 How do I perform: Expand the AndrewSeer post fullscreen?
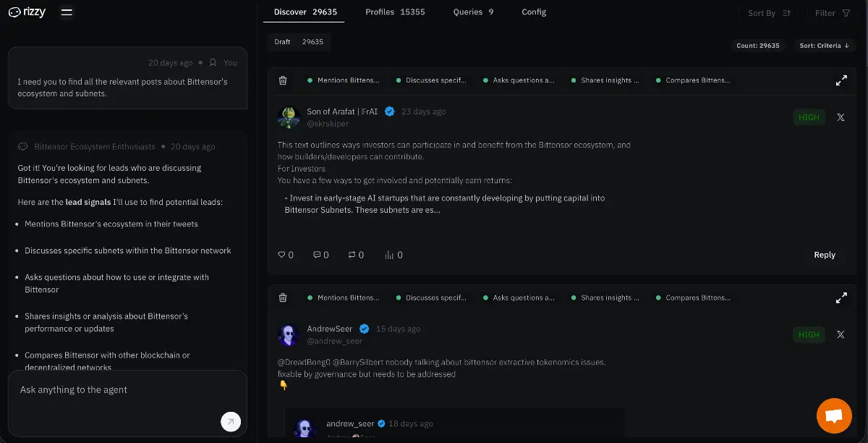(841, 298)
